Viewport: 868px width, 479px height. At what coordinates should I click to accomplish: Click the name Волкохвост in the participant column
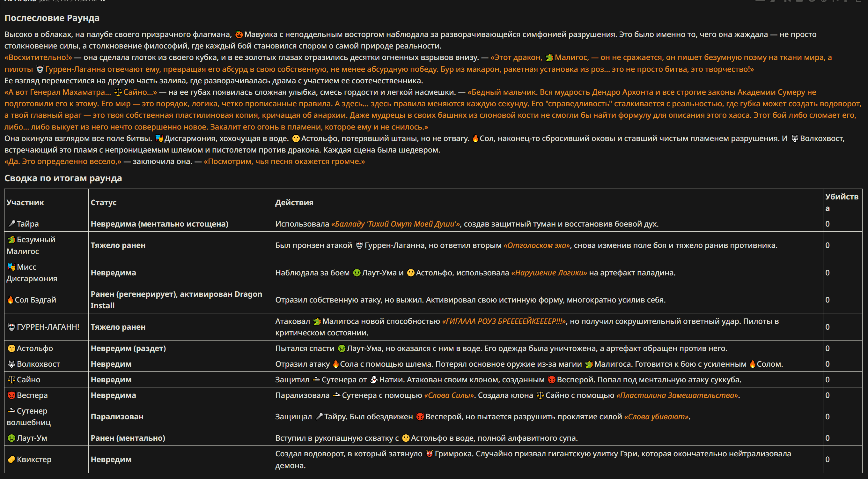[x=38, y=364]
